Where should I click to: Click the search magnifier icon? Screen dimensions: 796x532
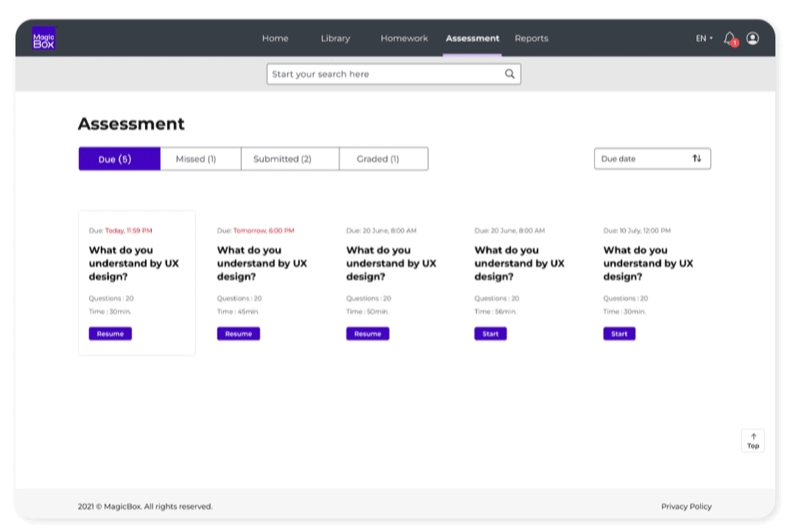click(x=510, y=74)
